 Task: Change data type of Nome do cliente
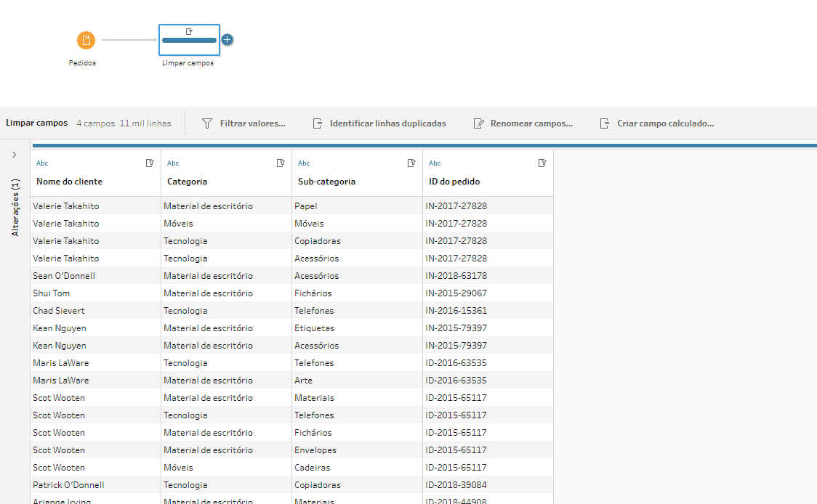pos(42,163)
